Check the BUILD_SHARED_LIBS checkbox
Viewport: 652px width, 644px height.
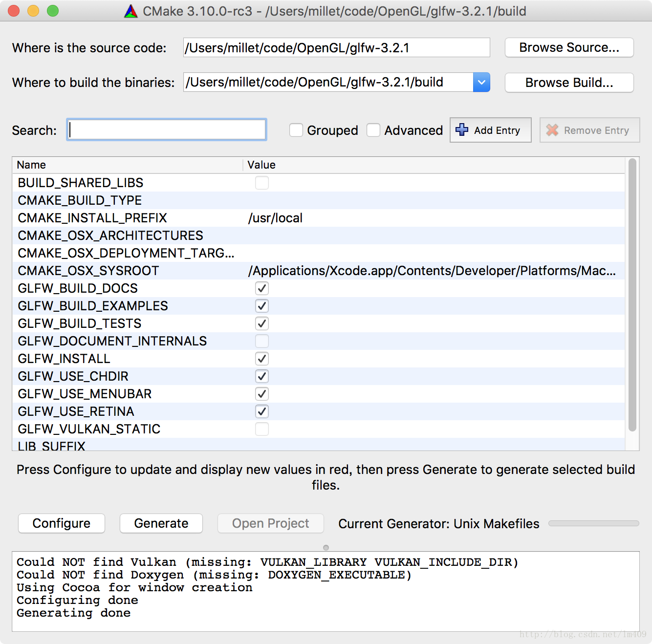pyautogui.click(x=262, y=183)
